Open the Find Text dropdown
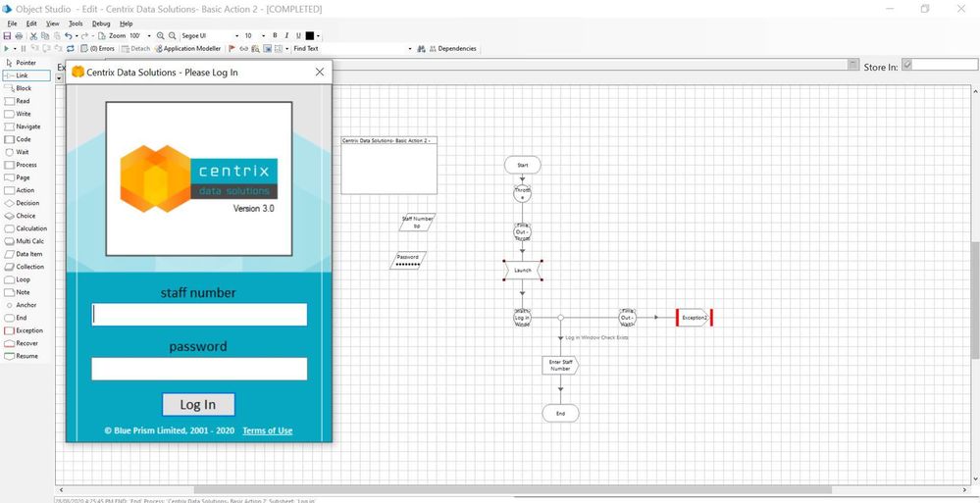Viewport: 980px width, 503px height. click(x=410, y=48)
